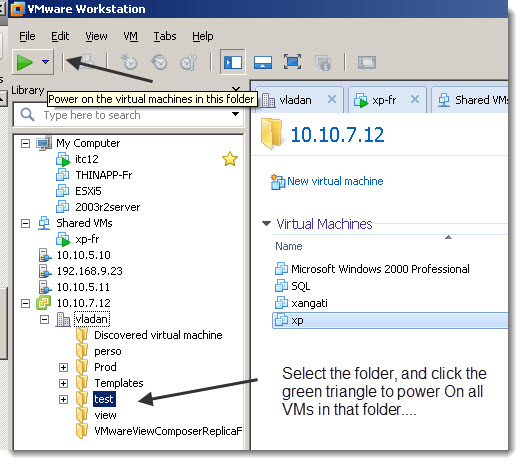Open the power options dropdown arrow
This screenshot has height=465, width=523.
click(x=46, y=62)
